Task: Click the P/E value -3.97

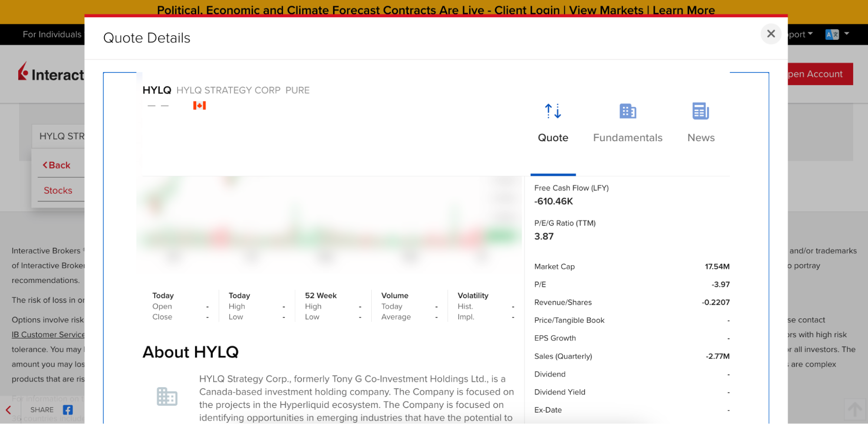Action: tap(720, 284)
